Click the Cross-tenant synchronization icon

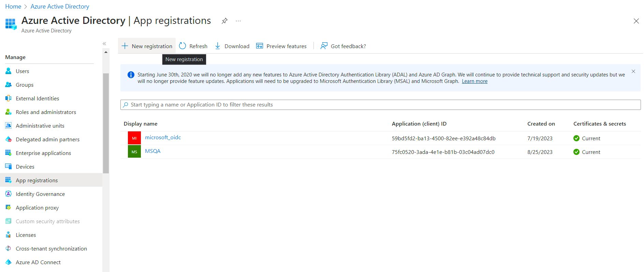[9, 248]
